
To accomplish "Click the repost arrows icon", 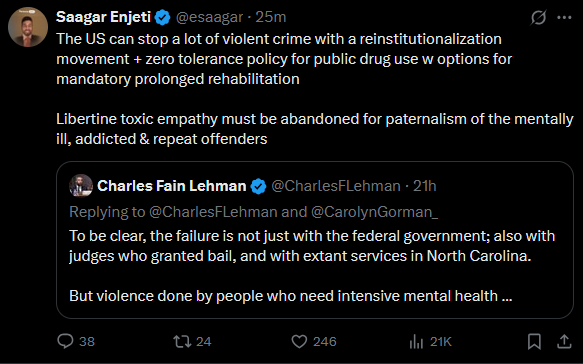I will tap(182, 341).
